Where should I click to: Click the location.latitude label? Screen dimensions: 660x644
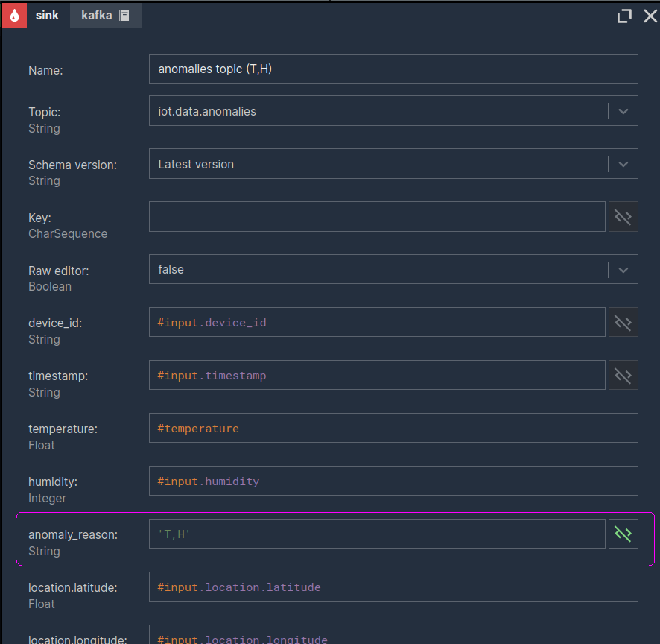(73, 587)
